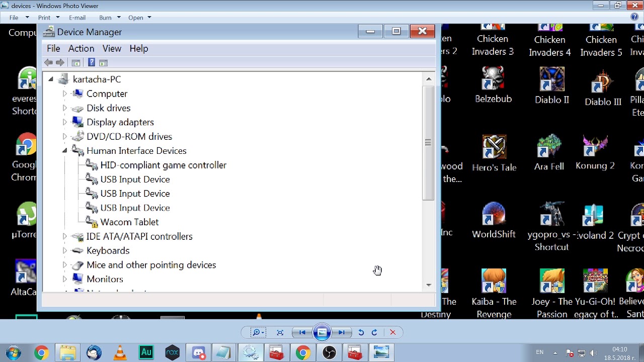Open Photo Viewer help icon

634,17
